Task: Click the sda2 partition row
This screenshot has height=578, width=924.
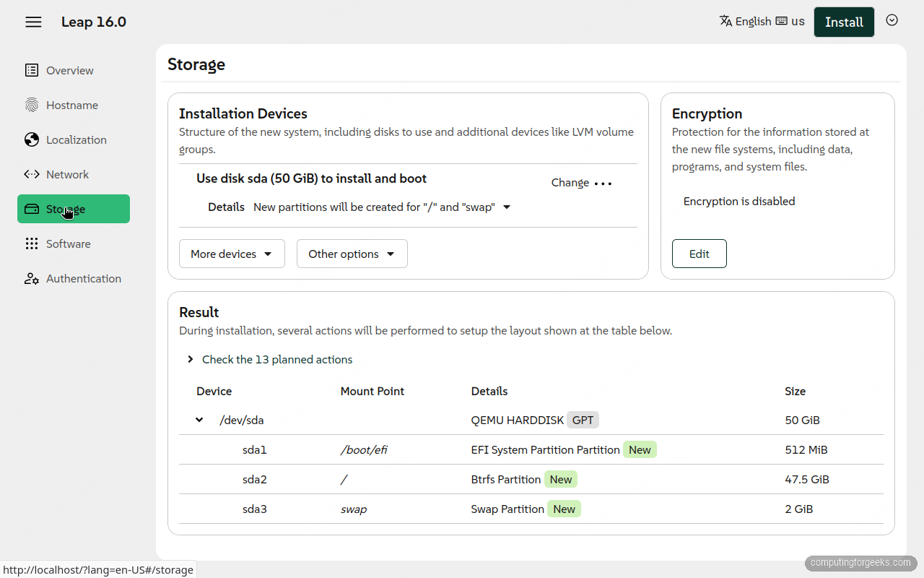Action: (531, 479)
